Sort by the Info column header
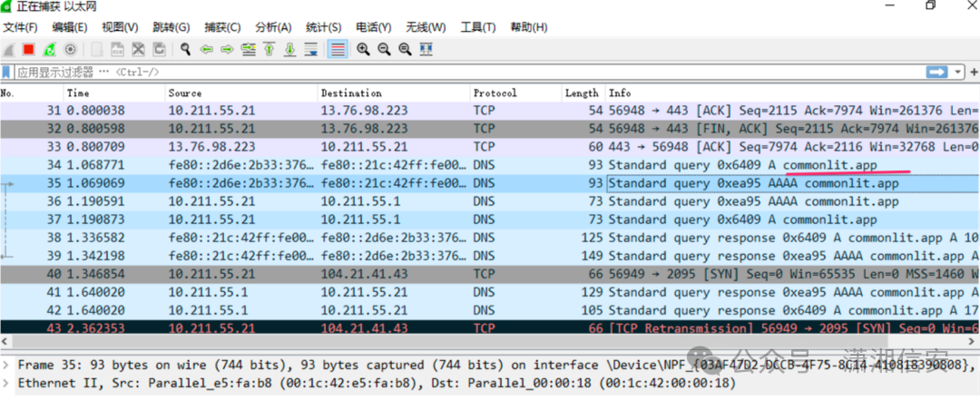Screen dimensions: 980x400 click(792, 93)
